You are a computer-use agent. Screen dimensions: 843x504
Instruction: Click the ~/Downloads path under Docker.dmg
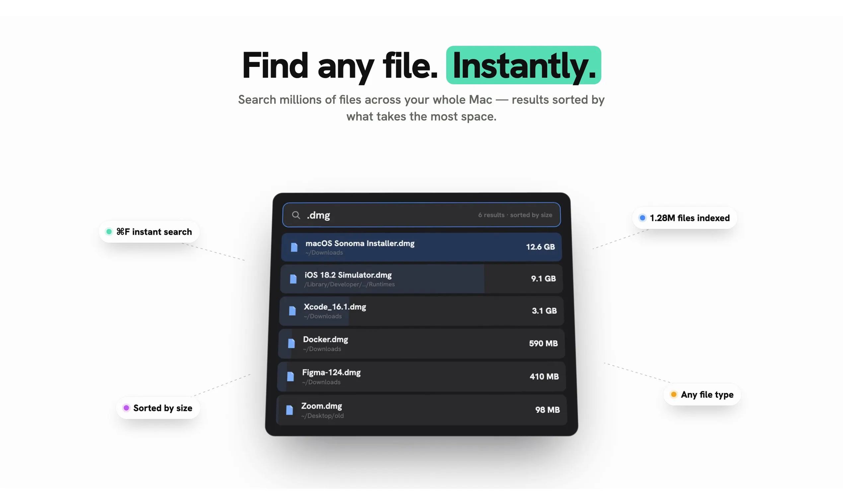pyautogui.click(x=322, y=349)
